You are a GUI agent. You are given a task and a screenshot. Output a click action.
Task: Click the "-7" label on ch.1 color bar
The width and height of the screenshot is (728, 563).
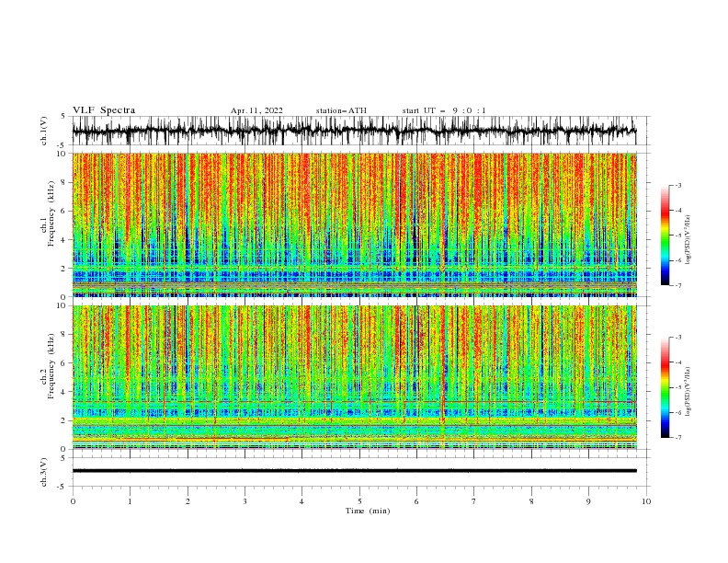(x=678, y=285)
